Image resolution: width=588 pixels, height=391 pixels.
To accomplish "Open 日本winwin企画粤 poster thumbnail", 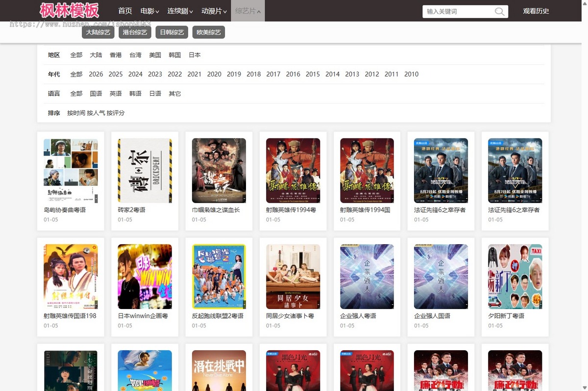I will click(145, 277).
